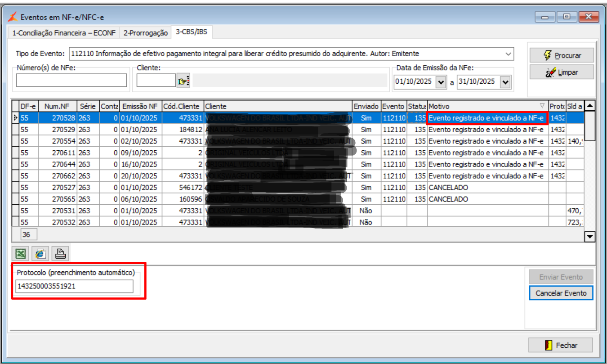This screenshot has height=364, width=607.
Task: Click the Procurar search button
Action: pos(561,55)
